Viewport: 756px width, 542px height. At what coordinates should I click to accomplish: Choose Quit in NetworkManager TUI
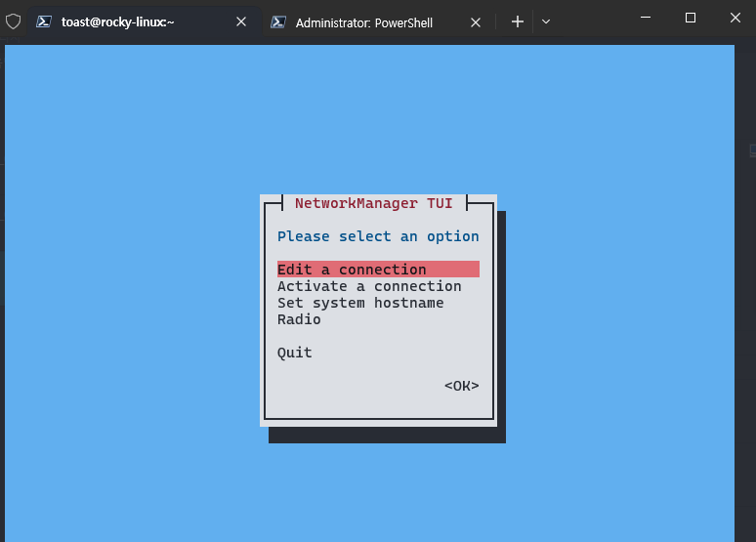[x=295, y=353]
